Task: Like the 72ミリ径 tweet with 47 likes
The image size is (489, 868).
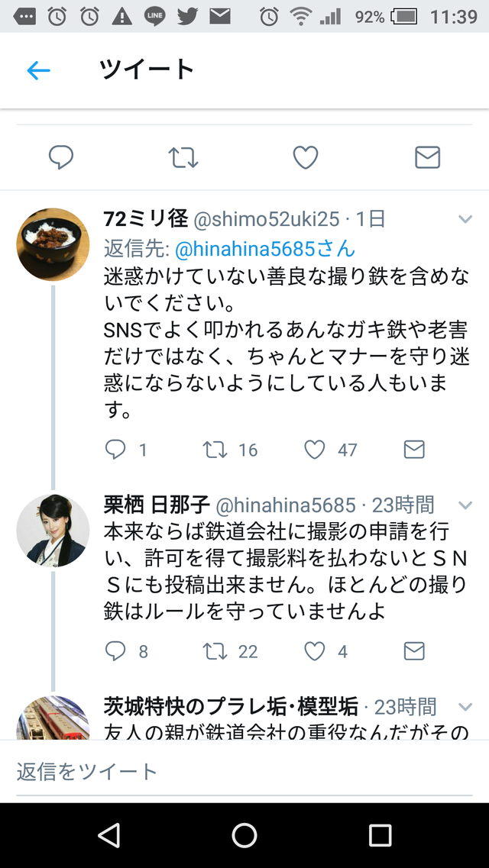Action: [315, 450]
